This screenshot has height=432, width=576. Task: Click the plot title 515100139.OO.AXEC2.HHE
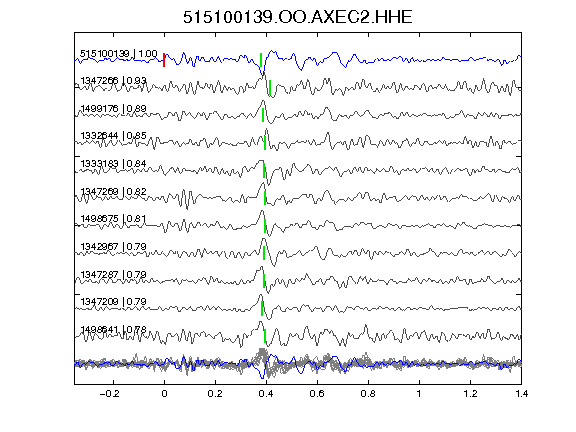click(298, 17)
